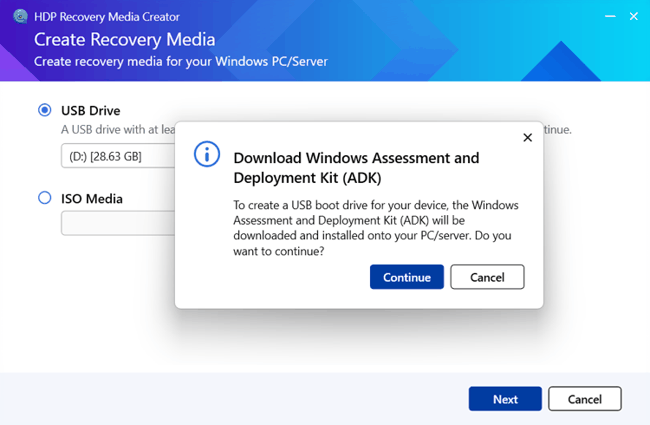Click Cancel at the window bottom
This screenshot has width=650, height=425.
pyautogui.click(x=584, y=399)
